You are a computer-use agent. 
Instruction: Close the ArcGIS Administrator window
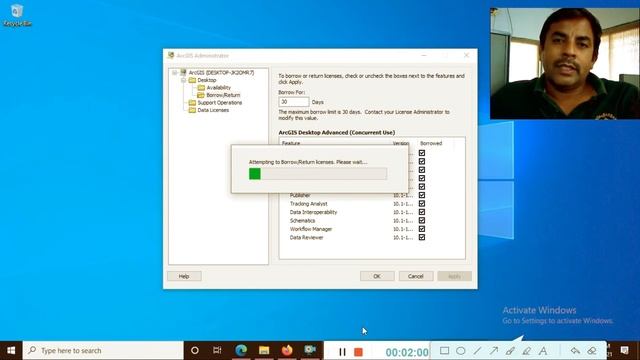coord(467,55)
